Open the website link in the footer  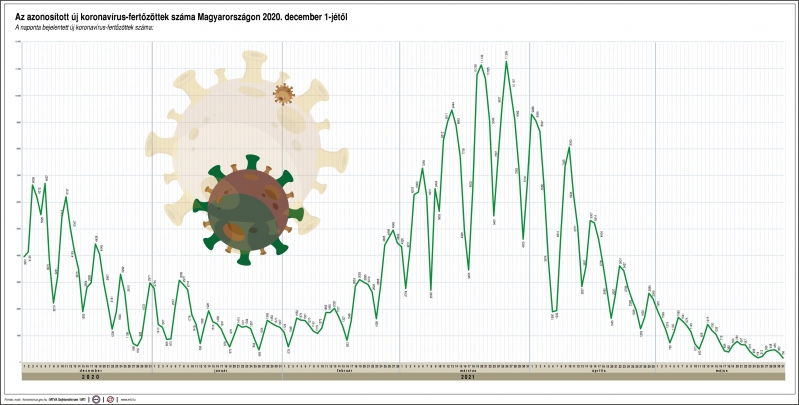(128, 399)
